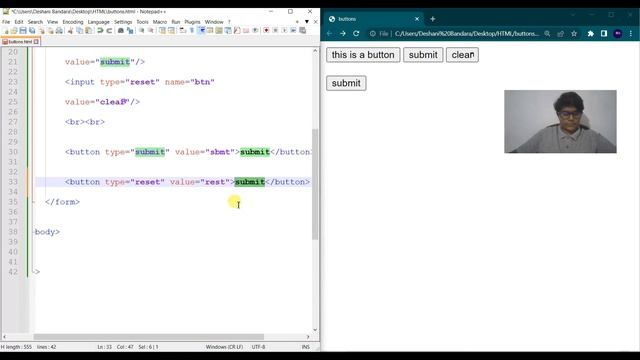Viewport: 640px width, 360px height.
Task: Open the Document Map panel icon
Action: pos(219,31)
